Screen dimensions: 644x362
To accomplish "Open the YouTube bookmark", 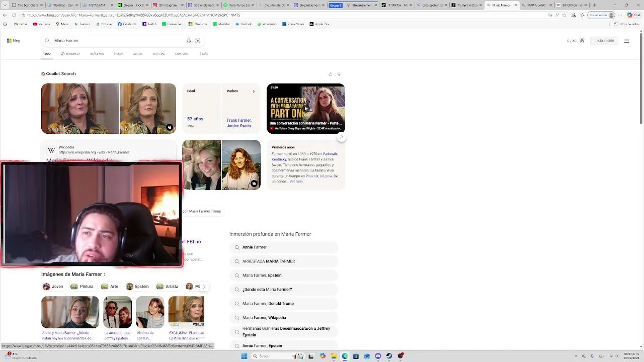I will tap(42, 24).
